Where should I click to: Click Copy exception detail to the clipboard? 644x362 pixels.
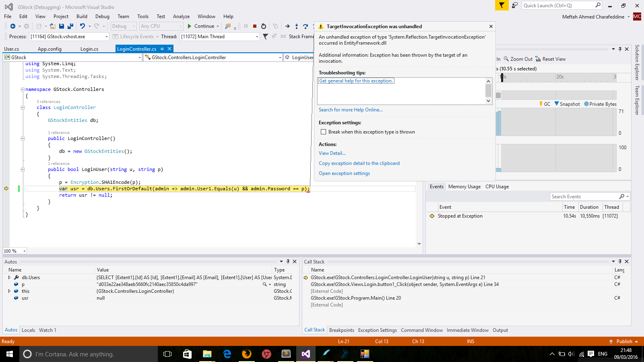pyautogui.click(x=359, y=163)
